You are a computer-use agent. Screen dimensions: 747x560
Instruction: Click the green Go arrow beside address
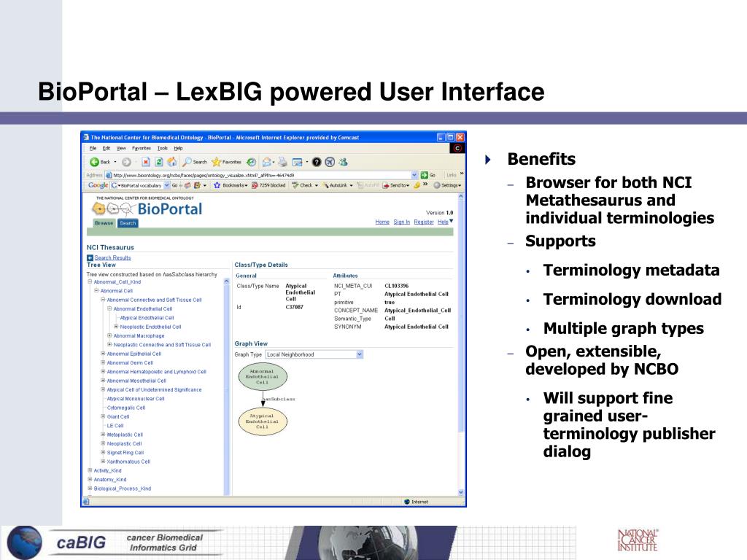(424, 175)
